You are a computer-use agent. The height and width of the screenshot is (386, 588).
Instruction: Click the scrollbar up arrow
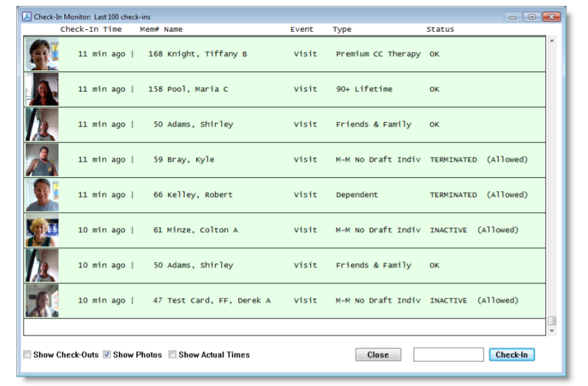pyautogui.click(x=552, y=41)
